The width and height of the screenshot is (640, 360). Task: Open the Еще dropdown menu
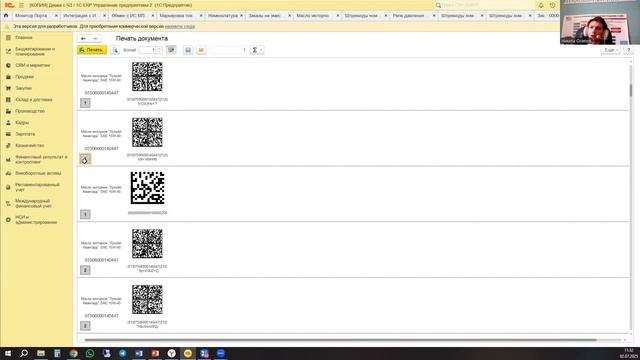pyautogui.click(x=610, y=50)
